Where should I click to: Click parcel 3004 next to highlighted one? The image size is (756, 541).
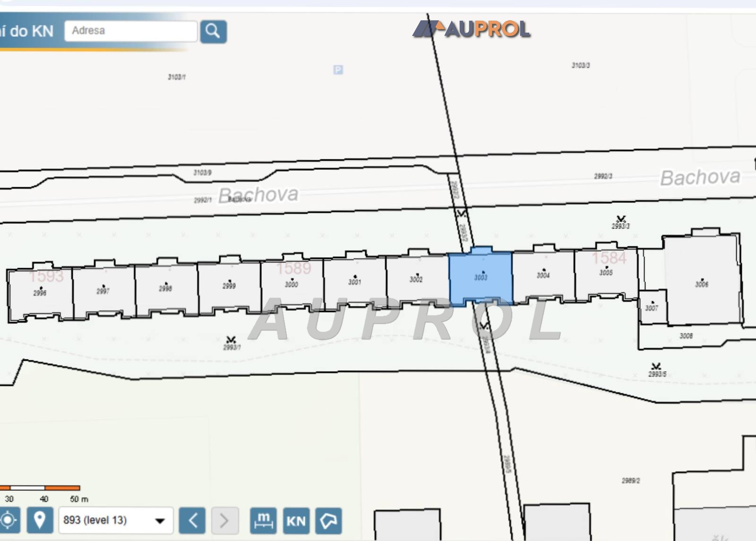pyautogui.click(x=543, y=274)
